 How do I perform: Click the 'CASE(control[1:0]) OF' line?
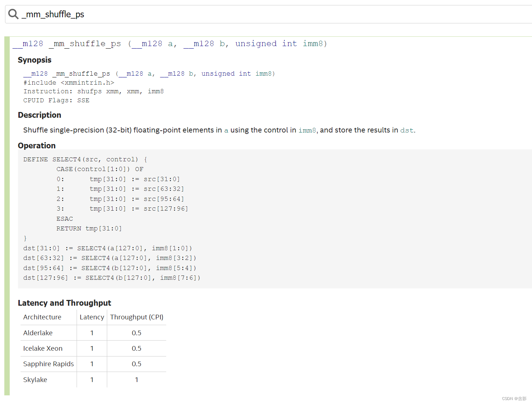[x=100, y=169]
